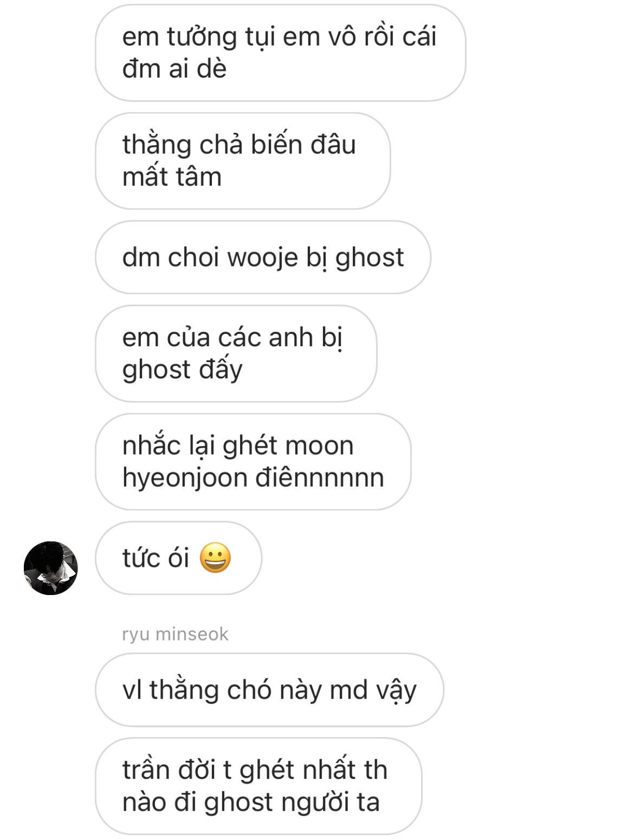This screenshot has width=634, height=840.
Task: Tap 'mất tâm' text in second bubble
Action: click(172, 177)
